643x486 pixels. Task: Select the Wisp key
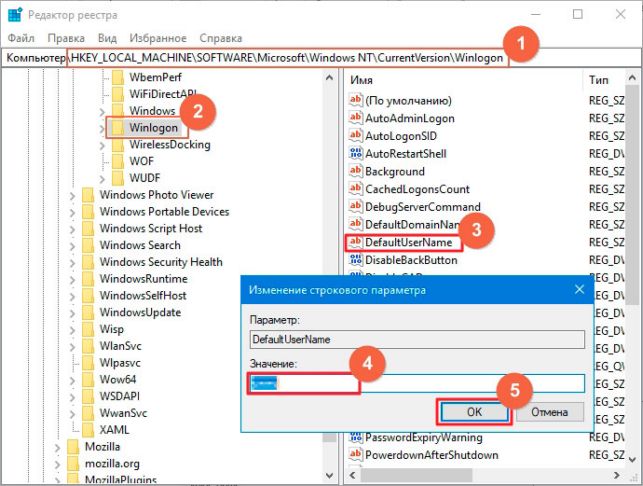pyautogui.click(x=112, y=329)
